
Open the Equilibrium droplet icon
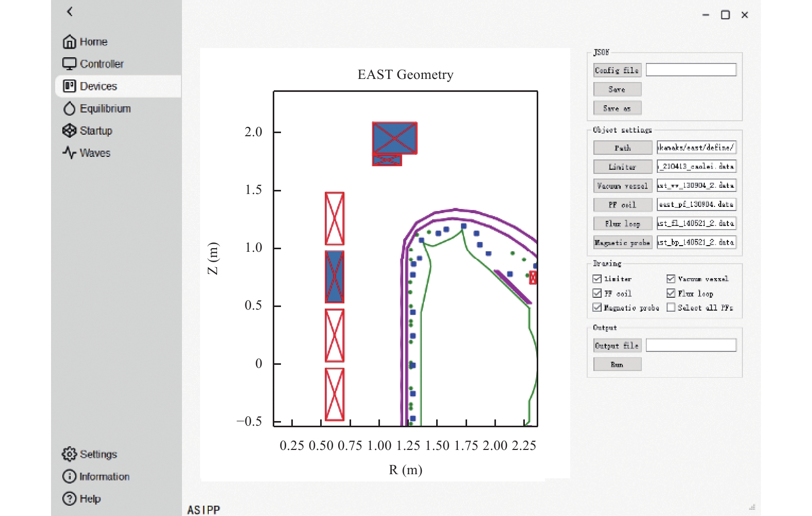click(69, 108)
